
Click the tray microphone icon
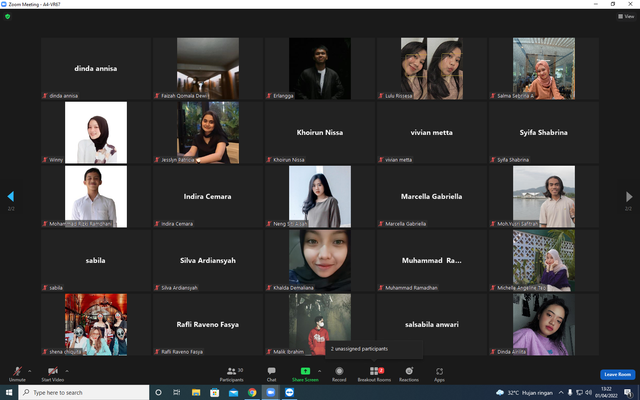pyautogui.click(x=570, y=393)
